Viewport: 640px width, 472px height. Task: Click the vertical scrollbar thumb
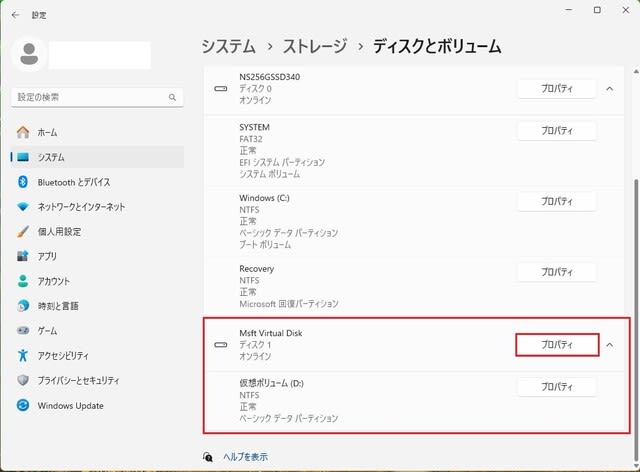(636, 318)
